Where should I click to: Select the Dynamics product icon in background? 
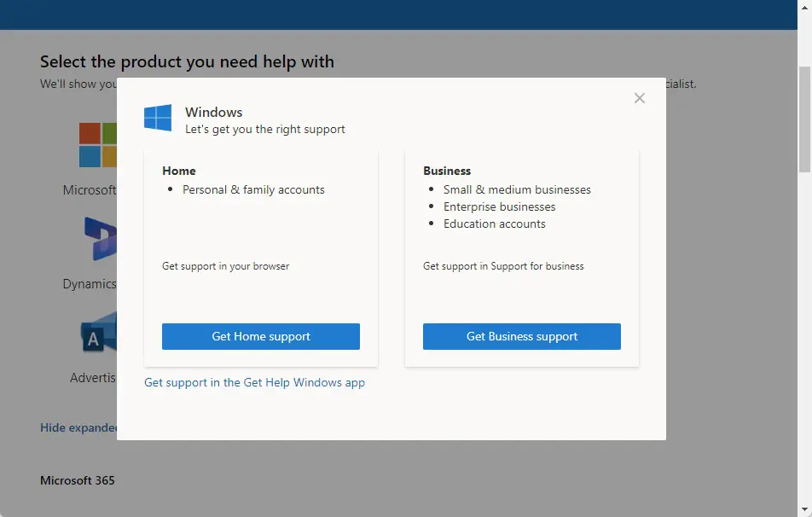point(101,239)
